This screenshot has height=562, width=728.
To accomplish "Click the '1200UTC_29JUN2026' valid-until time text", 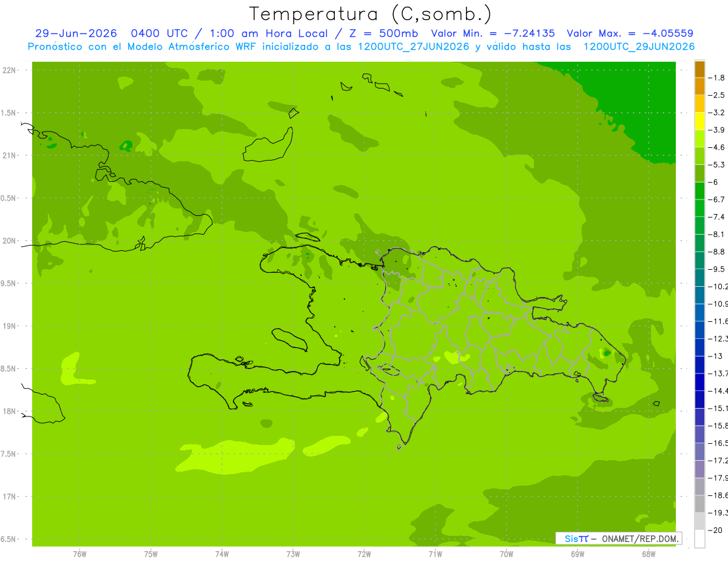I will tap(639, 47).
